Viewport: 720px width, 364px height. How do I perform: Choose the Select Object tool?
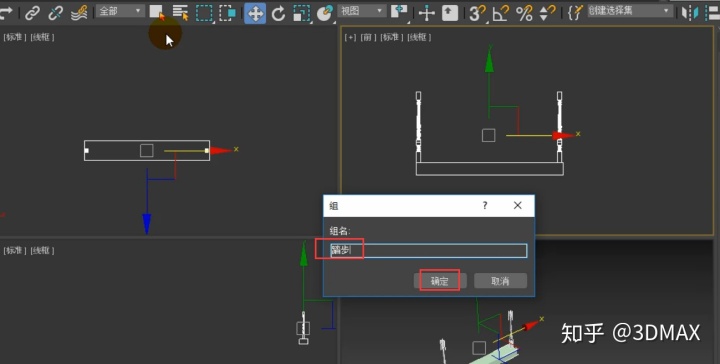tap(157, 12)
